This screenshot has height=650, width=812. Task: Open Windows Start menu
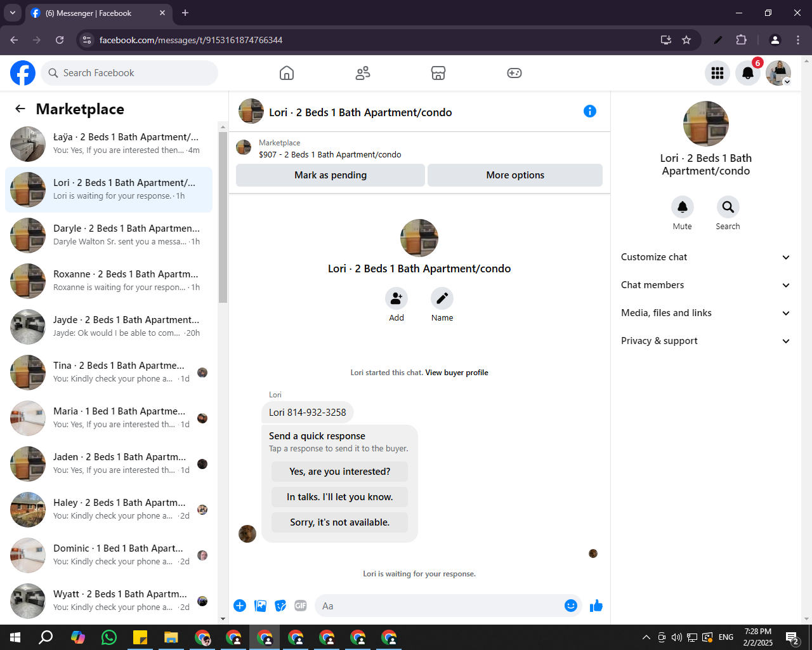(15, 637)
